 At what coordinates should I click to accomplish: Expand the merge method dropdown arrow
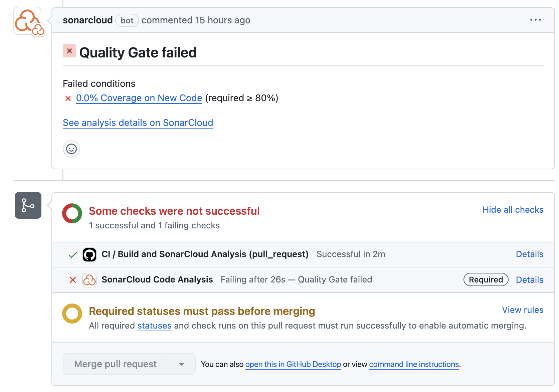pyautogui.click(x=182, y=364)
